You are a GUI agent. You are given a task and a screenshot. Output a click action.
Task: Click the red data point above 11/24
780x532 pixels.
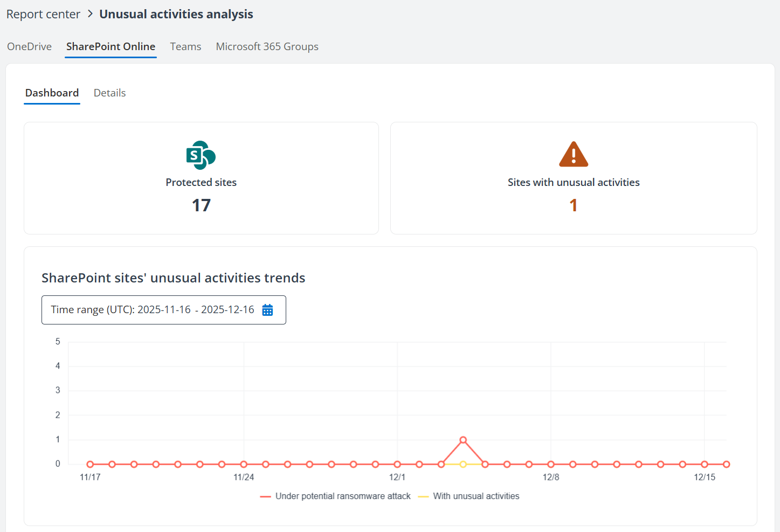244,464
